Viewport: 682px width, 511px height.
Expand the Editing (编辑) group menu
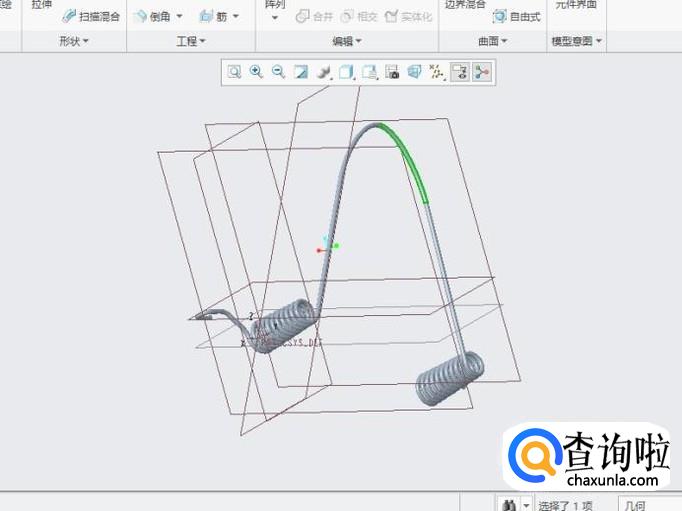347,41
